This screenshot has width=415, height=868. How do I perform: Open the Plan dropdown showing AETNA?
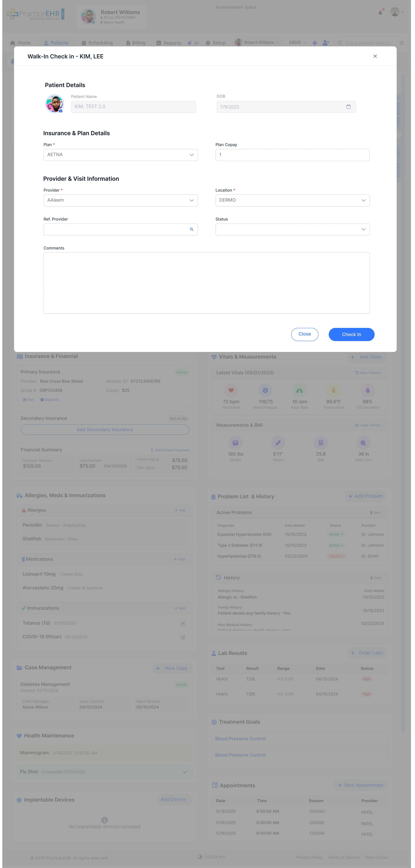(120, 155)
